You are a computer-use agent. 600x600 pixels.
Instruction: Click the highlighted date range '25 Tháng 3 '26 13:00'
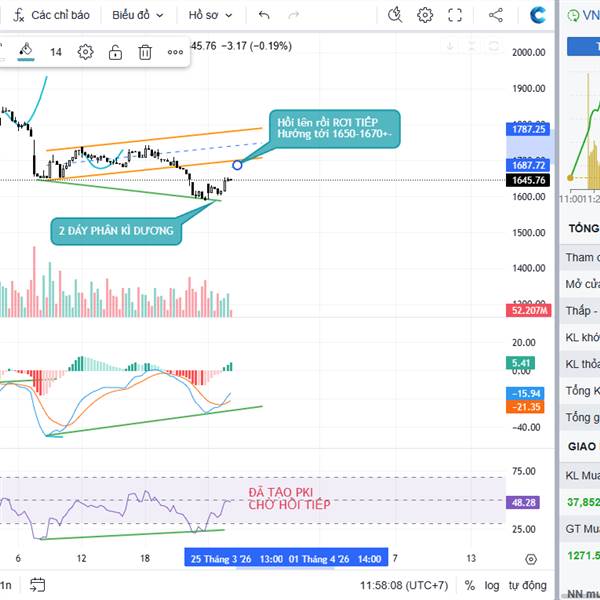pyautogui.click(x=236, y=559)
